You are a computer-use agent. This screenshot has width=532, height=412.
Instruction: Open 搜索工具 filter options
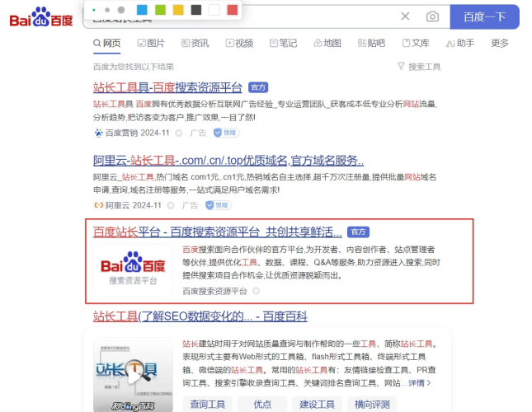tap(419, 67)
